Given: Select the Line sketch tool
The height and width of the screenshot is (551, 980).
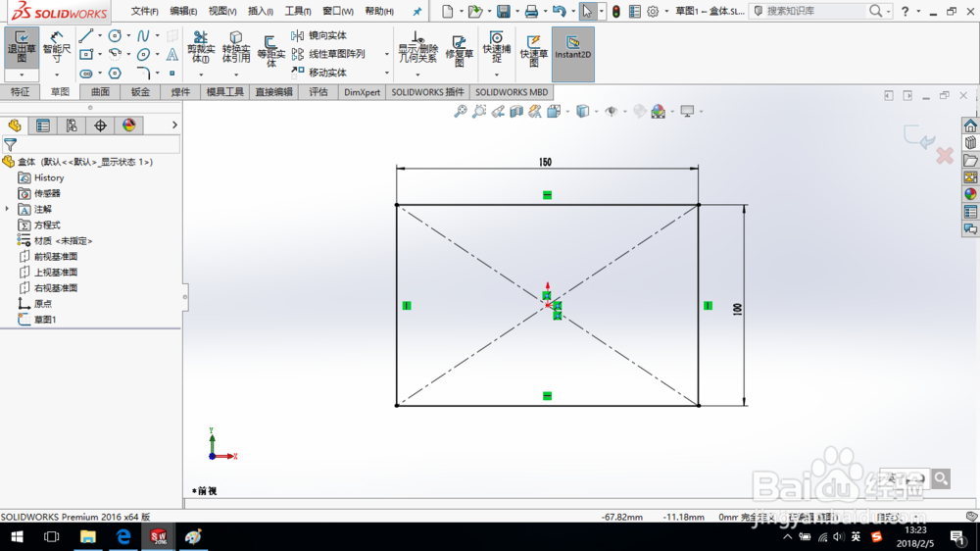Looking at the screenshot, I should pyautogui.click(x=86, y=35).
